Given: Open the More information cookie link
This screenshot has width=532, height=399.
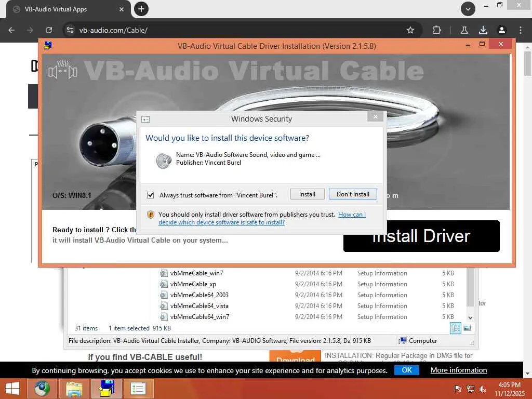Looking at the screenshot, I should pos(459,370).
